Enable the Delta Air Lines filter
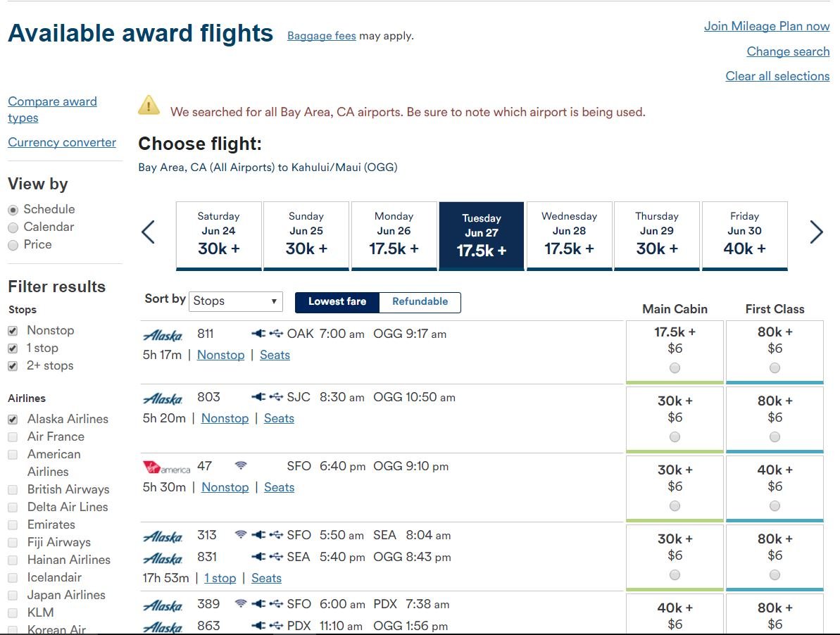Viewport: 840px width, 635px height. 13,508
